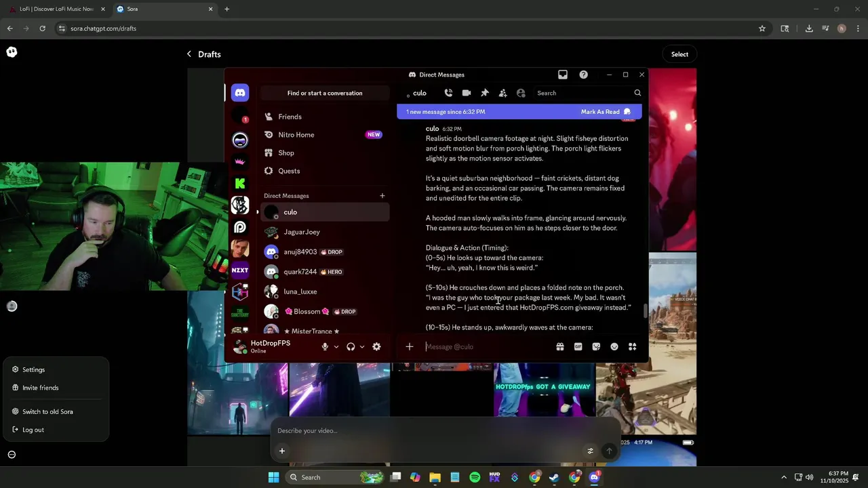Choose Settings in Sora menu
Image resolution: width=868 pixels, height=488 pixels.
[x=56, y=369]
